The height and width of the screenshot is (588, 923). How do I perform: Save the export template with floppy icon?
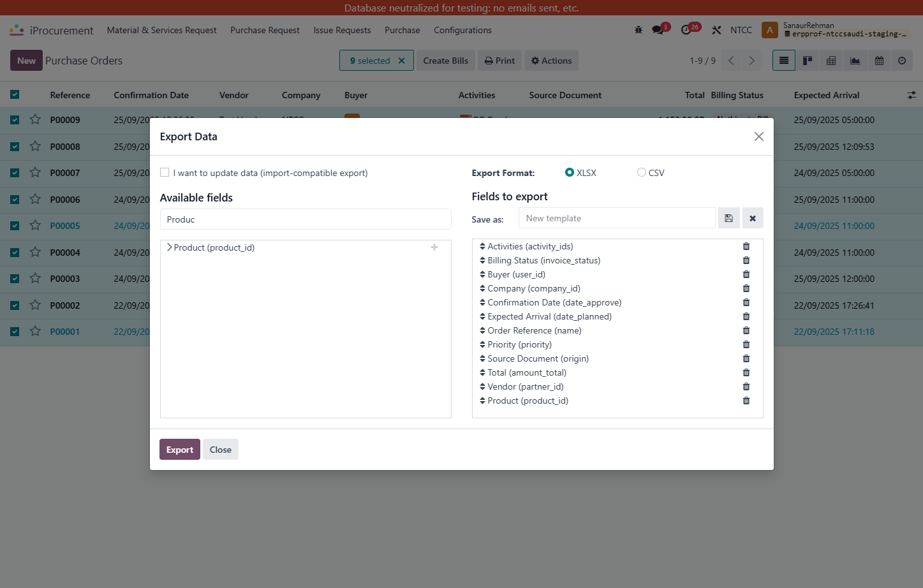coord(728,218)
